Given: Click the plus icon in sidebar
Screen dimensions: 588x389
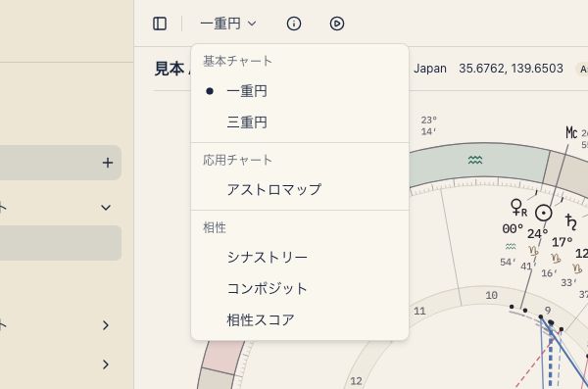Looking at the screenshot, I should pos(108,163).
